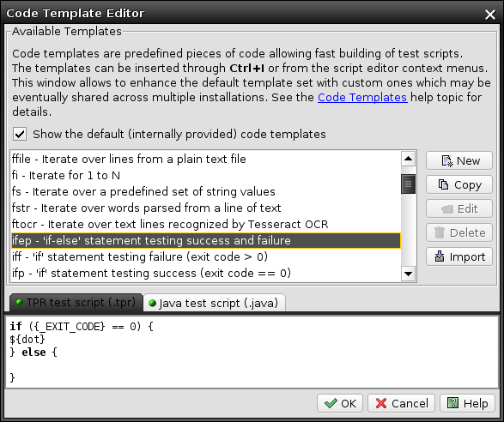Click the Import templates icon
Image resolution: width=504 pixels, height=422 pixels.
[x=440, y=256]
